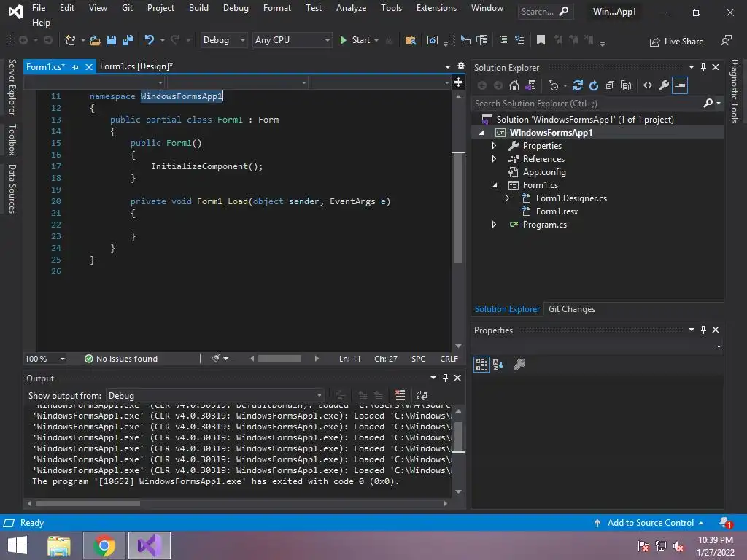Clear All output icon in Output panel
747x560 pixels.
point(400,395)
